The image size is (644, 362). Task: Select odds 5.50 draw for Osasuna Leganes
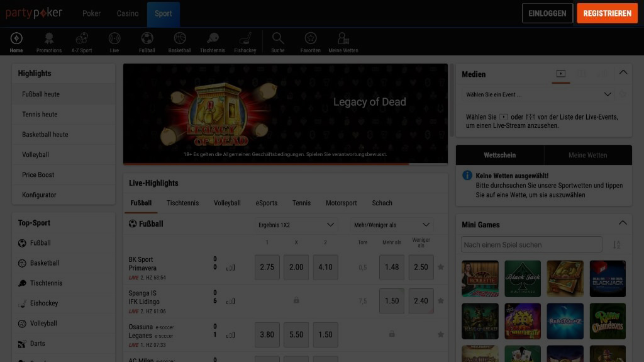(x=296, y=334)
